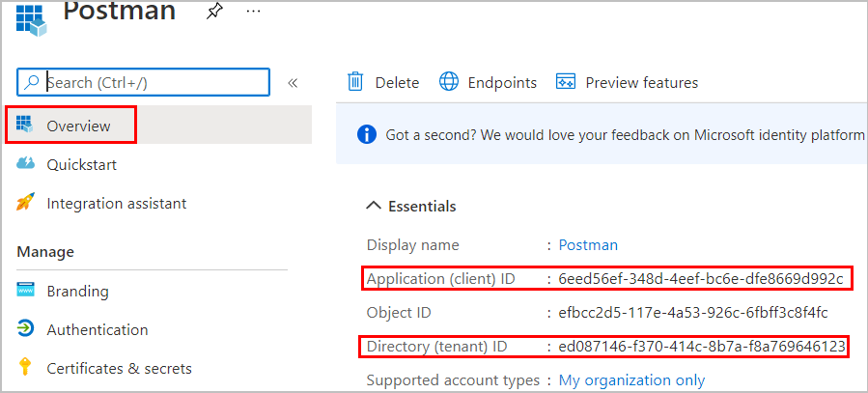
Task: Click the Supported account types label
Action: point(453,380)
